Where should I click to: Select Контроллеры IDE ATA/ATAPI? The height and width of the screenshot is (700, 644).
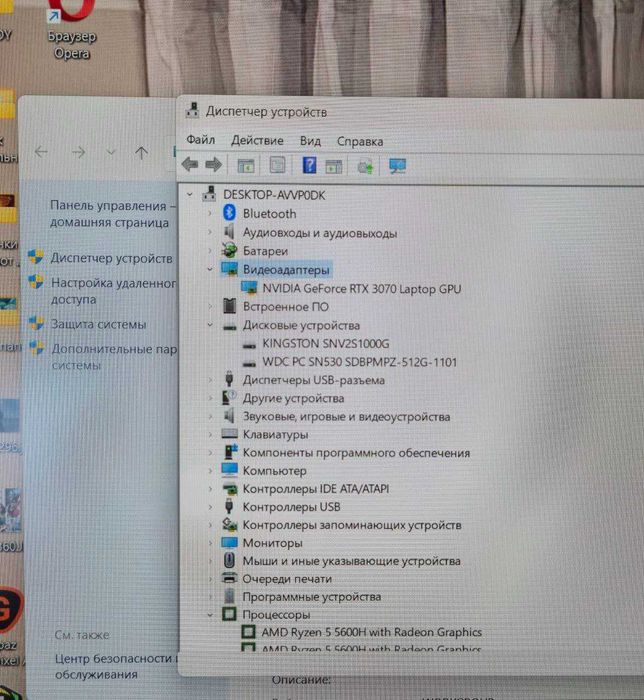316,489
